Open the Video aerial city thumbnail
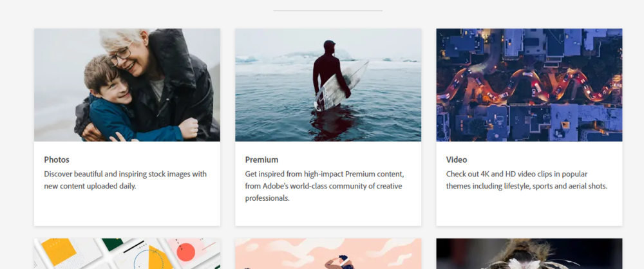The height and width of the screenshot is (269, 644). point(529,85)
